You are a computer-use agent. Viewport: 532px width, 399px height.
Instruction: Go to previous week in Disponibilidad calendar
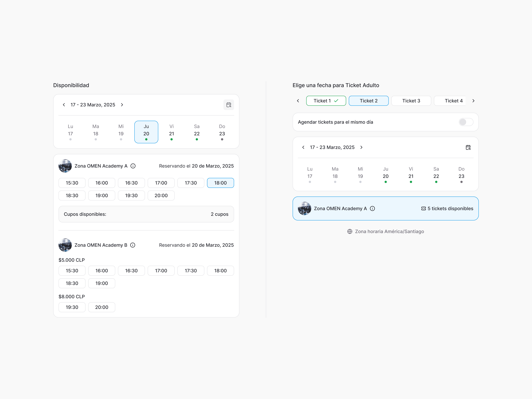click(x=64, y=105)
